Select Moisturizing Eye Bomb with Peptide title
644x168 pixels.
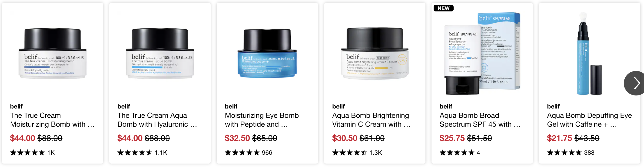[x=262, y=120]
